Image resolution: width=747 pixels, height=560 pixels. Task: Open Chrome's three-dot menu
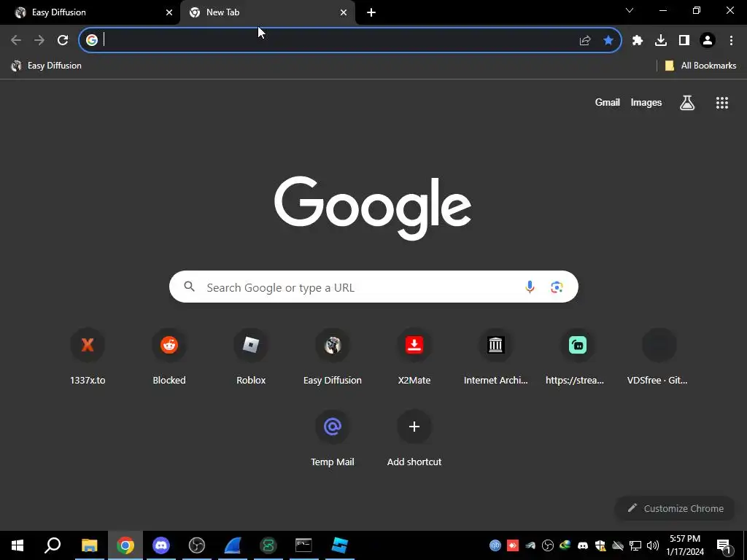[731, 40]
